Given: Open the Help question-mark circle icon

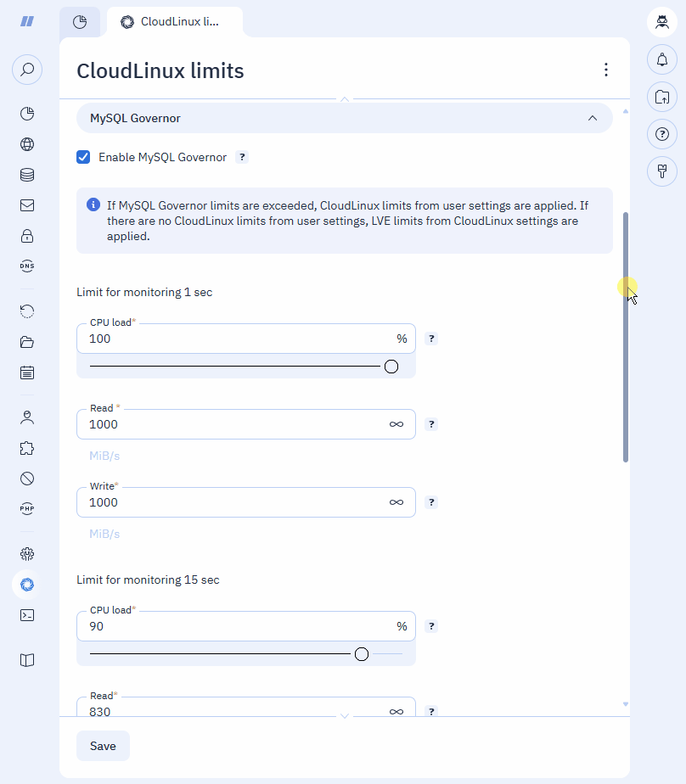Looking at the screenshot, I should [662, 135].
